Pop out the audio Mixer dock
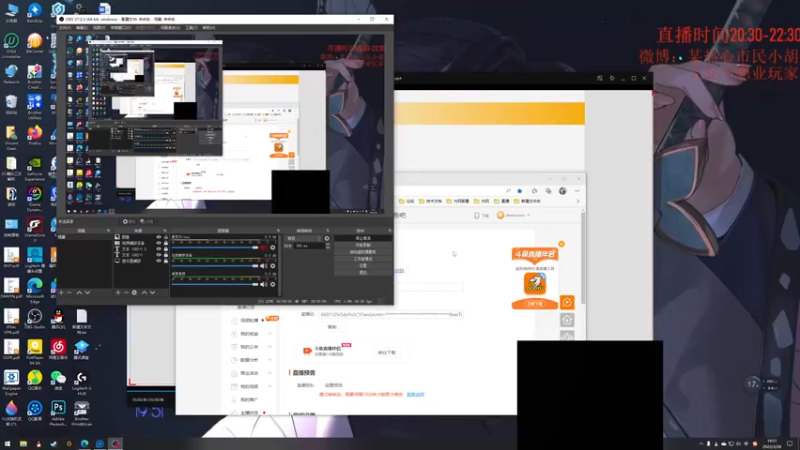This screenshot has height=450, width=800. [278, 231]
